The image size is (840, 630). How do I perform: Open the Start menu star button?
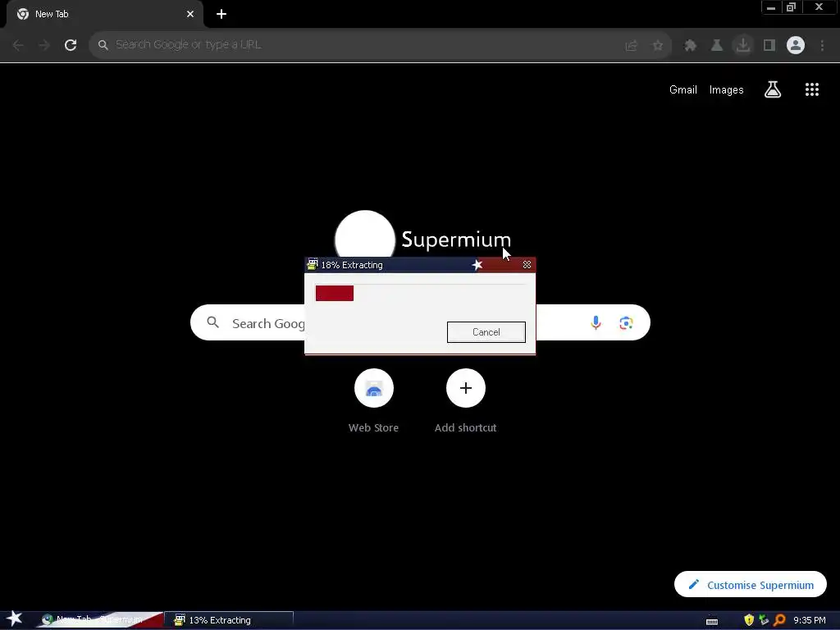point(15,619)
